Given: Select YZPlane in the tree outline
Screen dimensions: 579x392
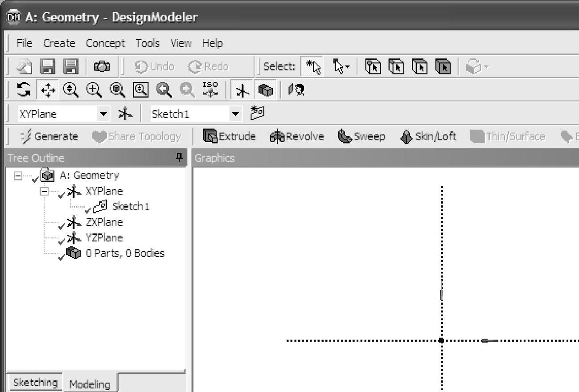Looking at the screenshot, I should [x=104, y=237].
